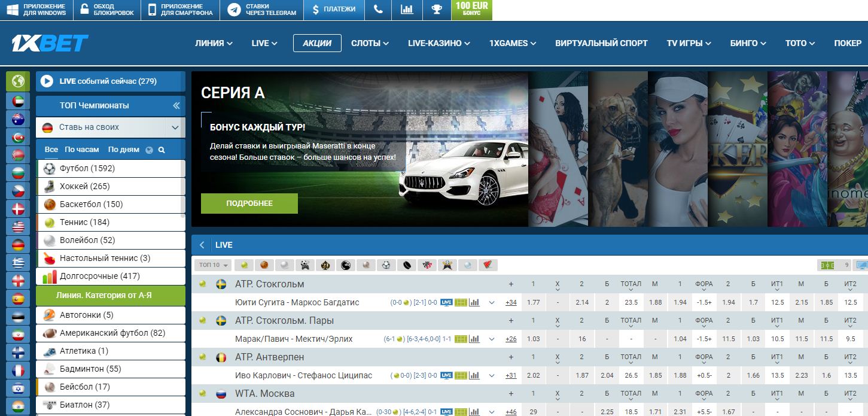Open +26 more markets link
Viewport: 868px width, 416px height.
(x=511, y=339)
